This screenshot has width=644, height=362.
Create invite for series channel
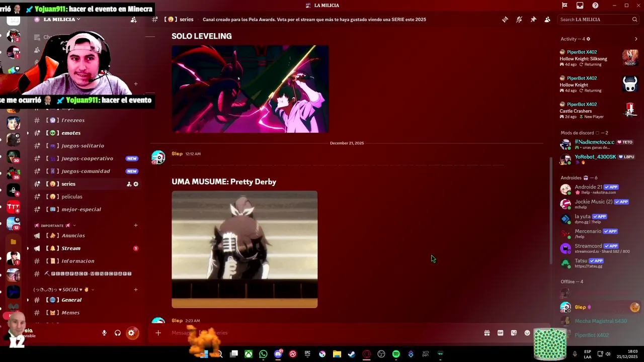pos(129,184)
